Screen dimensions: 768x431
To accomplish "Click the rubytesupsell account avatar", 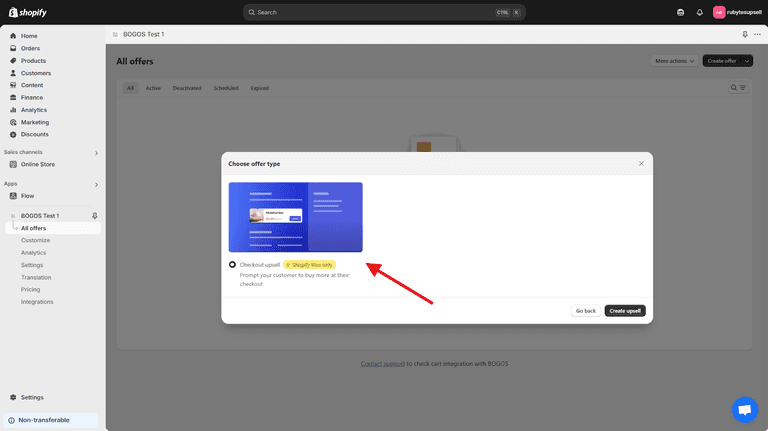I will click(x=719, y=12).
